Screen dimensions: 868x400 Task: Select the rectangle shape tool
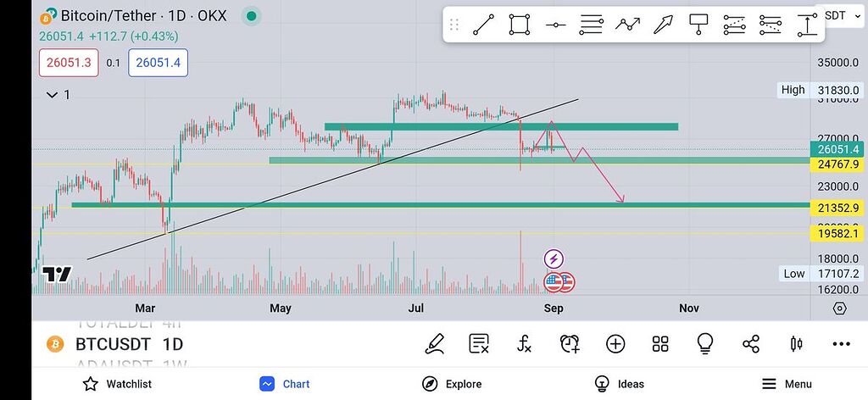pyautogui.click(x=520, y=25)
